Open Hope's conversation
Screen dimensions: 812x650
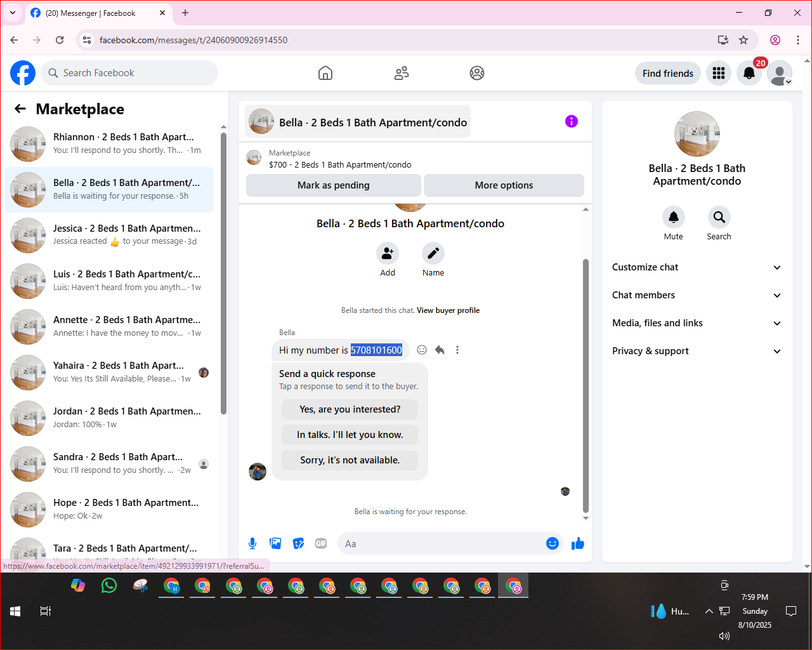tap(109, 510)
